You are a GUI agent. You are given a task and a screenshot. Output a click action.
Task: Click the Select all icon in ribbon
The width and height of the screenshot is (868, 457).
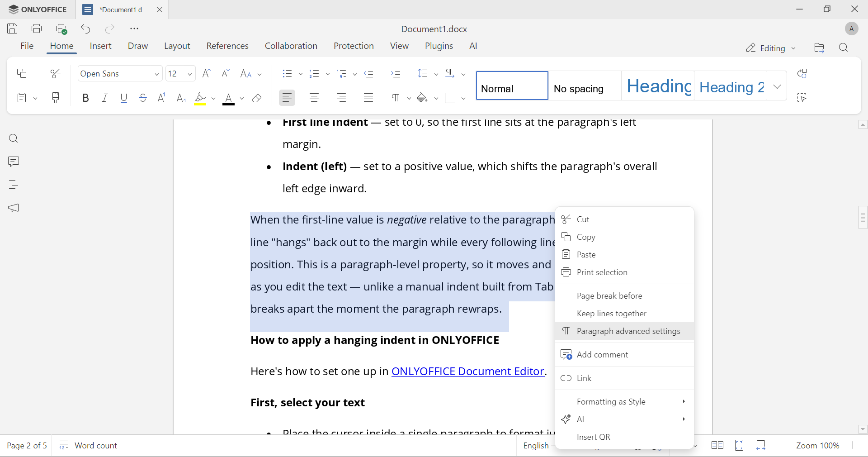click(802, 98)
